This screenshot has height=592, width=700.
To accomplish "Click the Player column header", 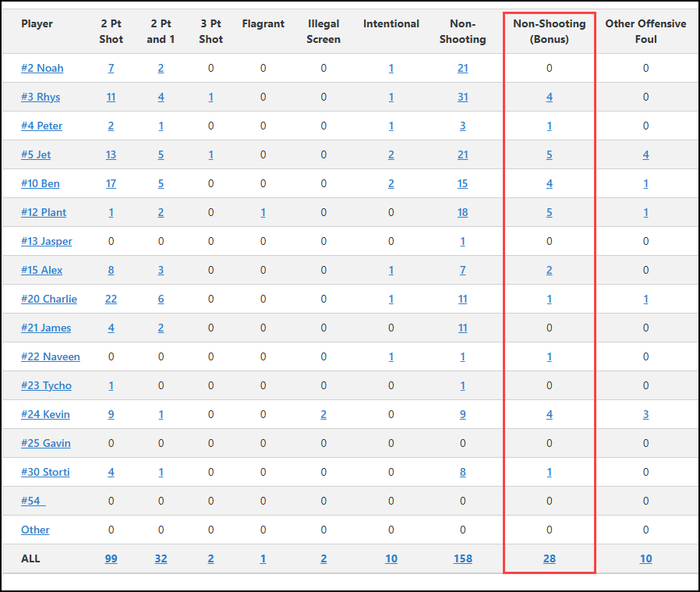I will click(37, 23).
